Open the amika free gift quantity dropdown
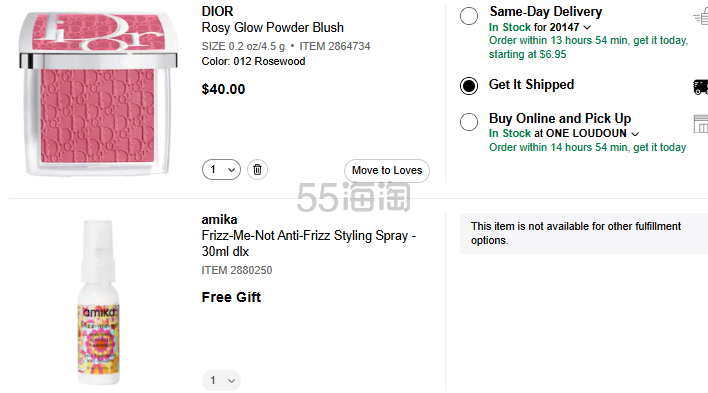 point(221,380)
